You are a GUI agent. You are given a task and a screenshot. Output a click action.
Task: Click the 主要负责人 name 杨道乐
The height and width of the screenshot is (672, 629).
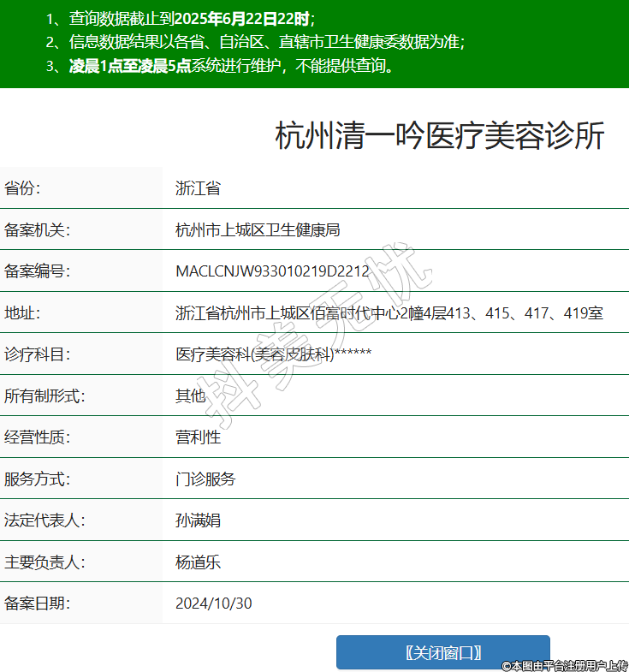[198, 562]
